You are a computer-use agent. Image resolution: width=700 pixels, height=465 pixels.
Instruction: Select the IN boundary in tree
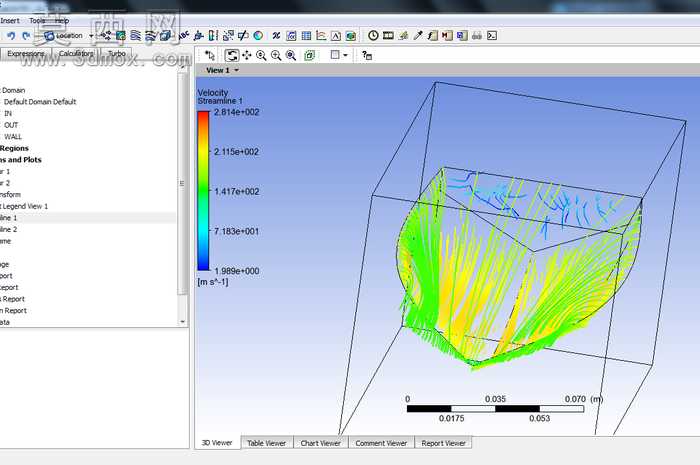(8, 113)
